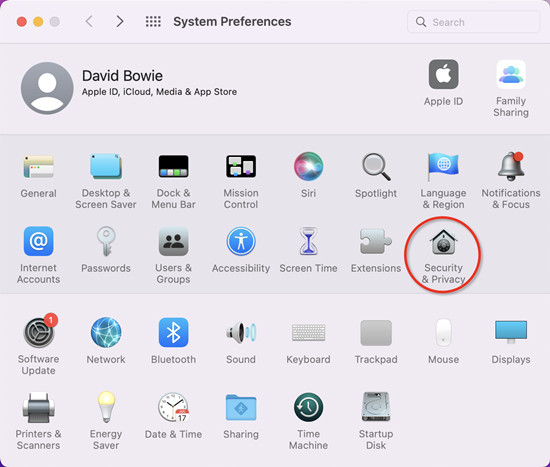Go forward with the right chevron
Image resolution: width=550 pixels, height=467 pixels.
click(120, 21)
